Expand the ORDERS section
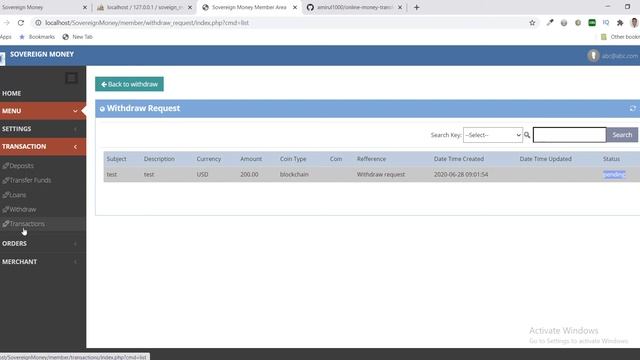 (x=43, y=244)
